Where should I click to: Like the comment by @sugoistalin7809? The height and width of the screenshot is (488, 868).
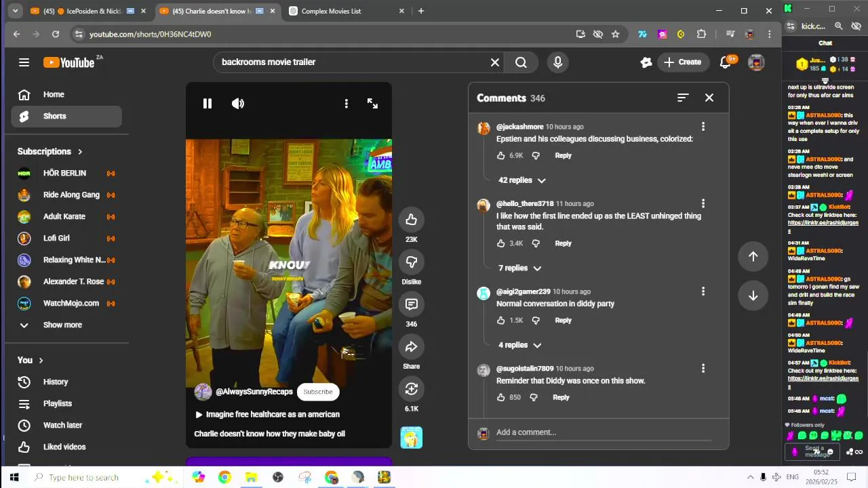pos(501,398)
